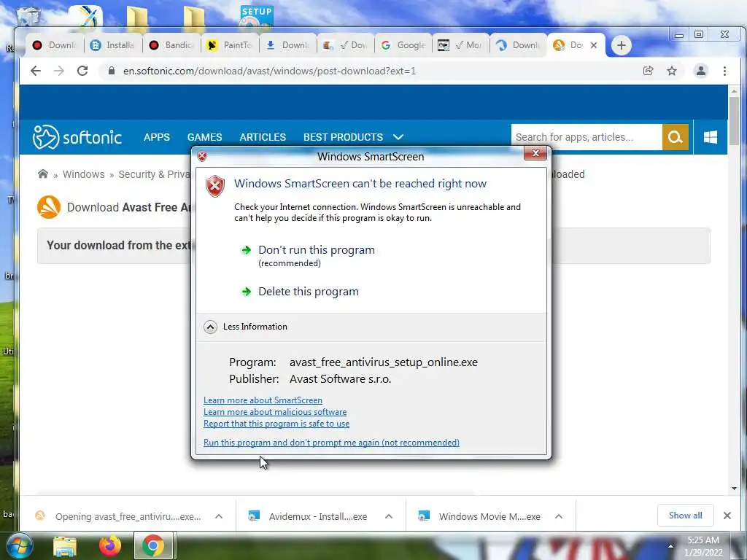Open Windows Explorer from taskbar

(x=65, y=545)
